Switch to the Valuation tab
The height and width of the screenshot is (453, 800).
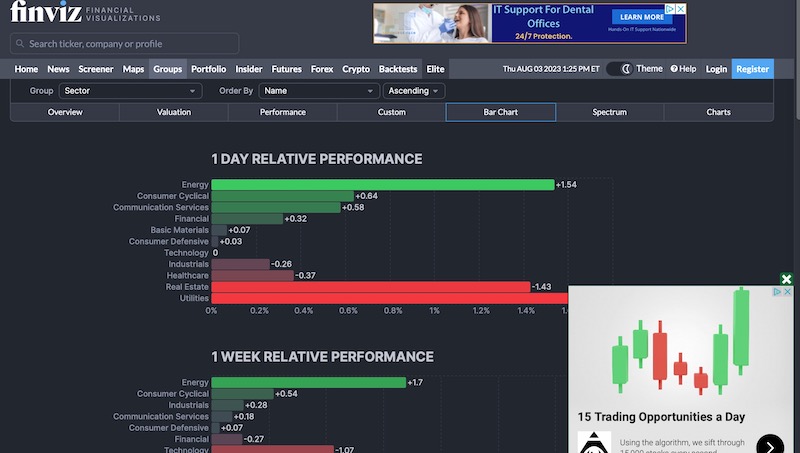(174, 112)
